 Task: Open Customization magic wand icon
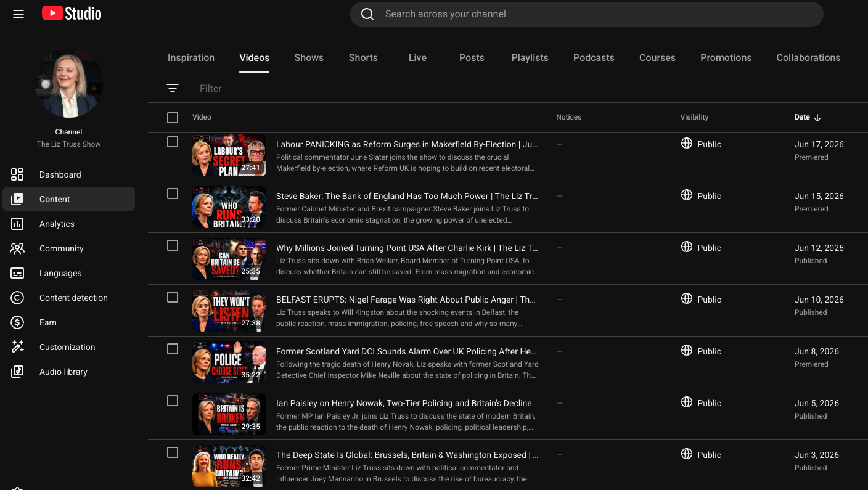pos(17,347)
